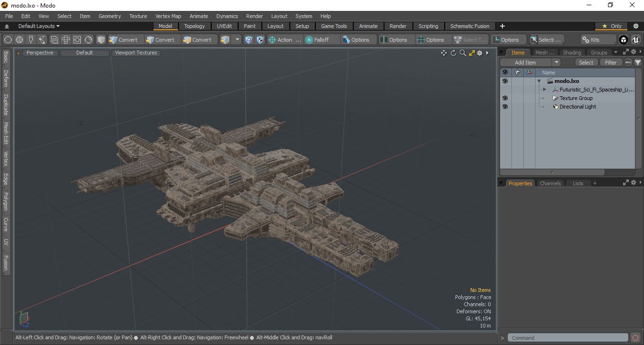Click the viewport zoom magnifier icon

[463, 53]
